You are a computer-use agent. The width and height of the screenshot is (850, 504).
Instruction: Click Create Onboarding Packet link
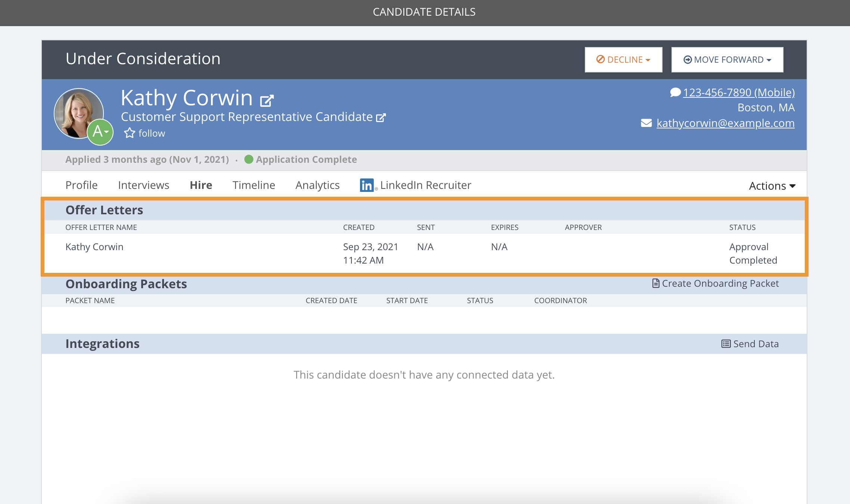click(x=716, y=283)
